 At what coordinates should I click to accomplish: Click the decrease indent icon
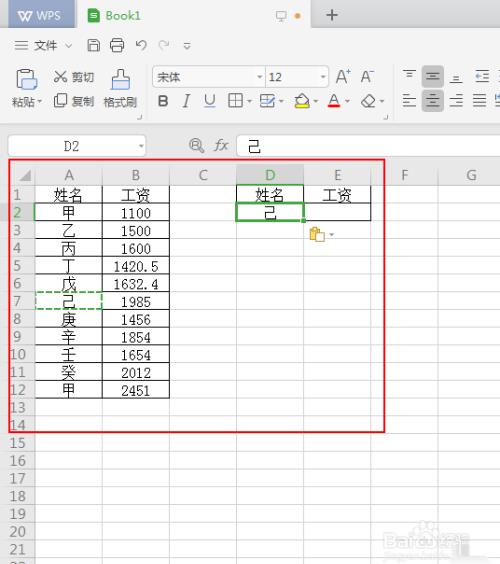tap(482, 76)
